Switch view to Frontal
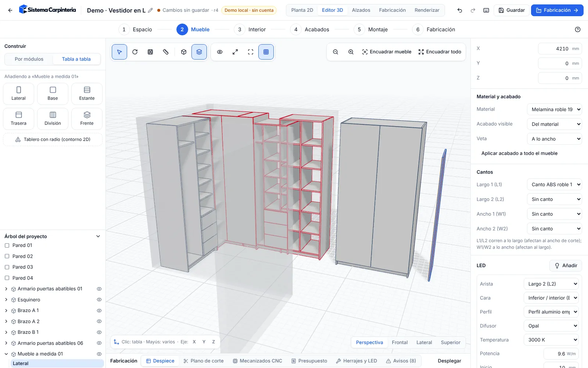This screenshot has width=588, height=368. tap(399, 343)
